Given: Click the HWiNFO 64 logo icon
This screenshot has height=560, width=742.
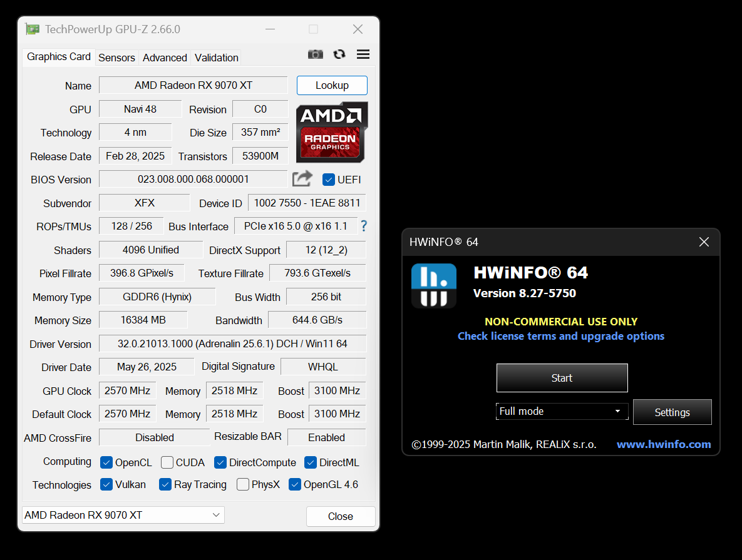Looking at the screenshot, I should point(434,286).
